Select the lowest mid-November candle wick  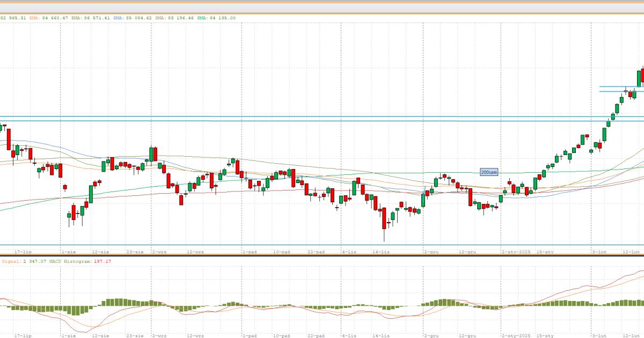click(x=384, y=235)
